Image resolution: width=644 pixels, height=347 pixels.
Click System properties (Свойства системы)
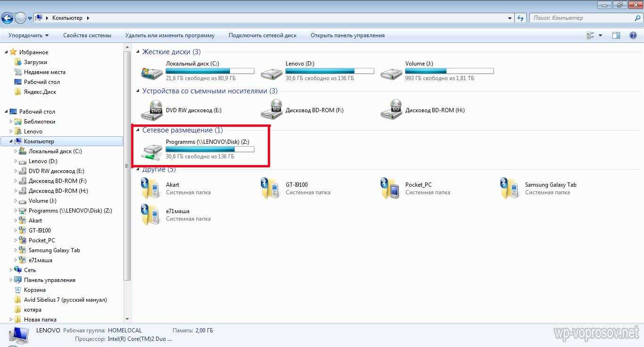point(87,35)
